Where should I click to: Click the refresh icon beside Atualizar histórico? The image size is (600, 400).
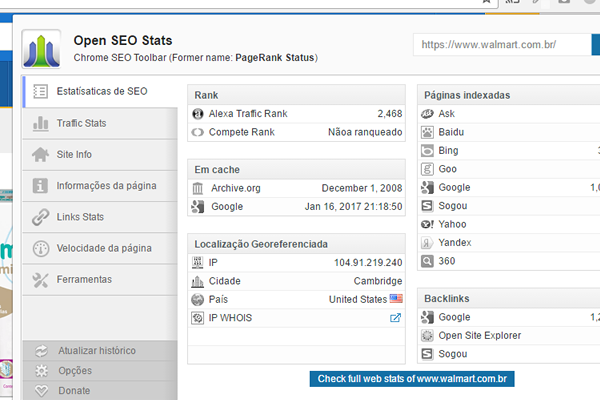click(41, 351)
